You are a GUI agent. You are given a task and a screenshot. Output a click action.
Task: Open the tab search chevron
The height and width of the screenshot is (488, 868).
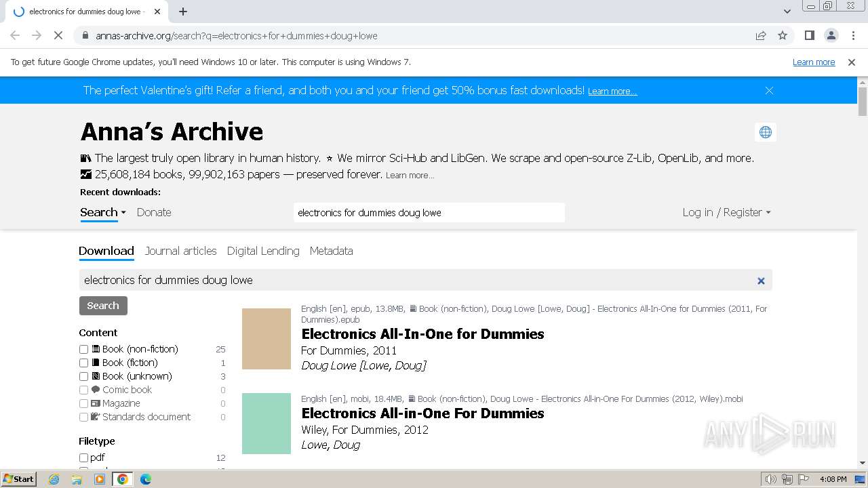click(787, 12)
